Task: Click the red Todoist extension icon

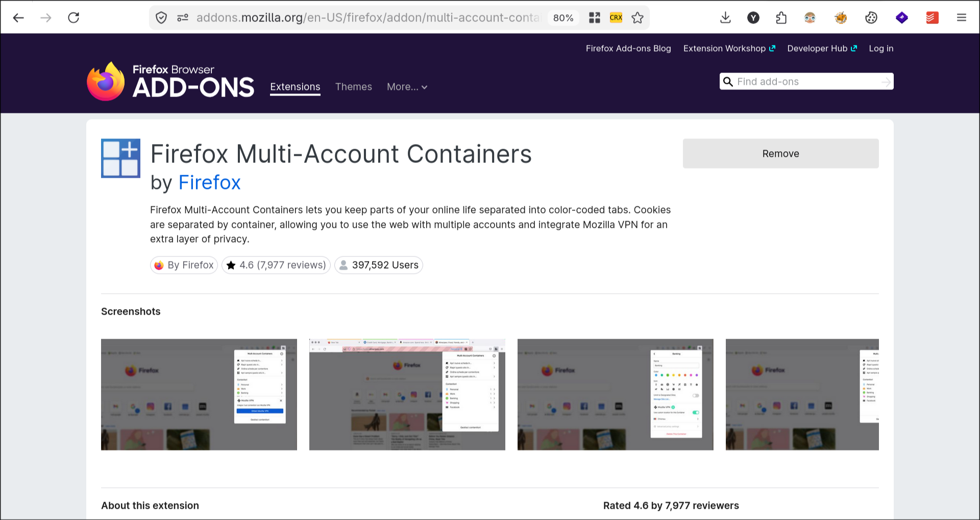Action: 933,18
